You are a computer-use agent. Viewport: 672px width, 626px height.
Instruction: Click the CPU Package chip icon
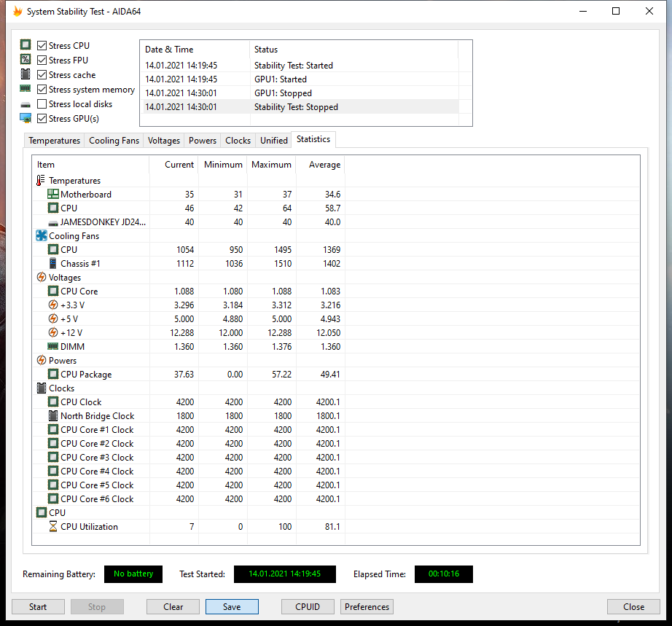pos(52,374)
